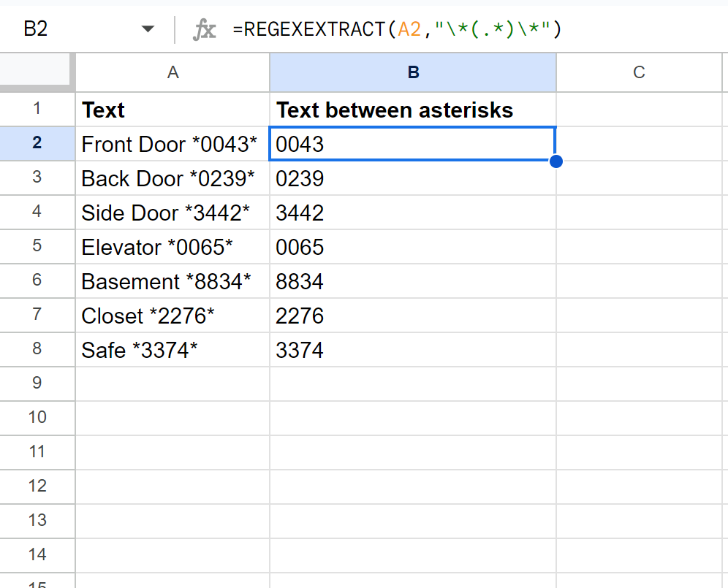
Task: Select column B header
Action: coord(413,72)
